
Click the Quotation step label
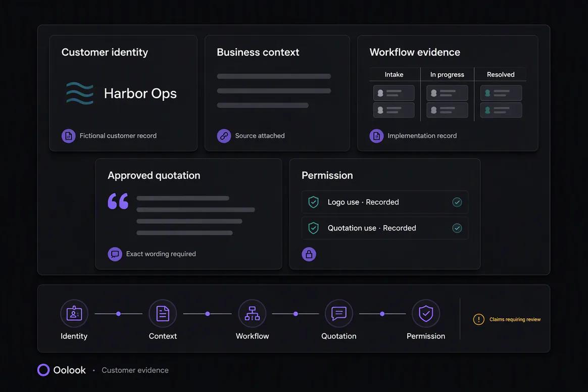(x=339, y=336)
